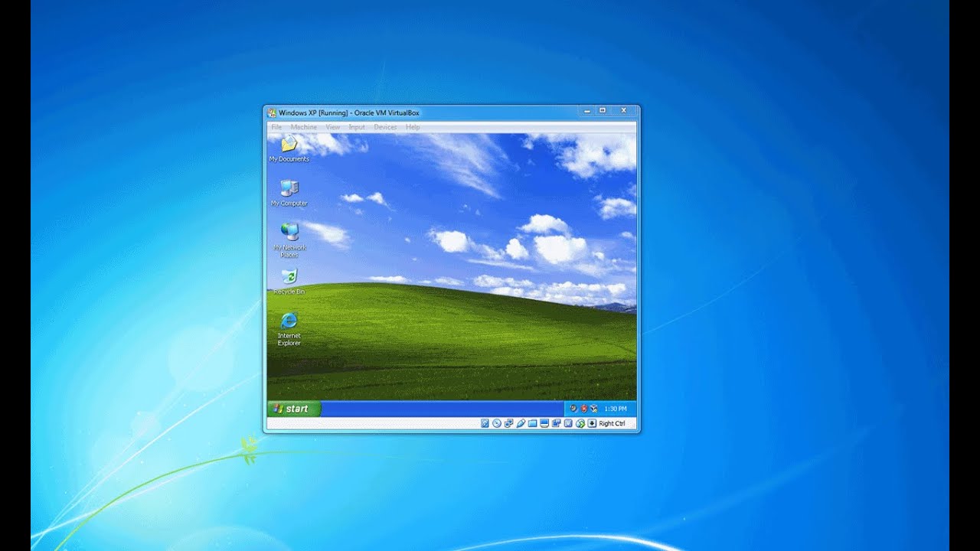Viewport: 980px width, 551px height.
Task: Click the USB devices indicator
Action: 521,423
